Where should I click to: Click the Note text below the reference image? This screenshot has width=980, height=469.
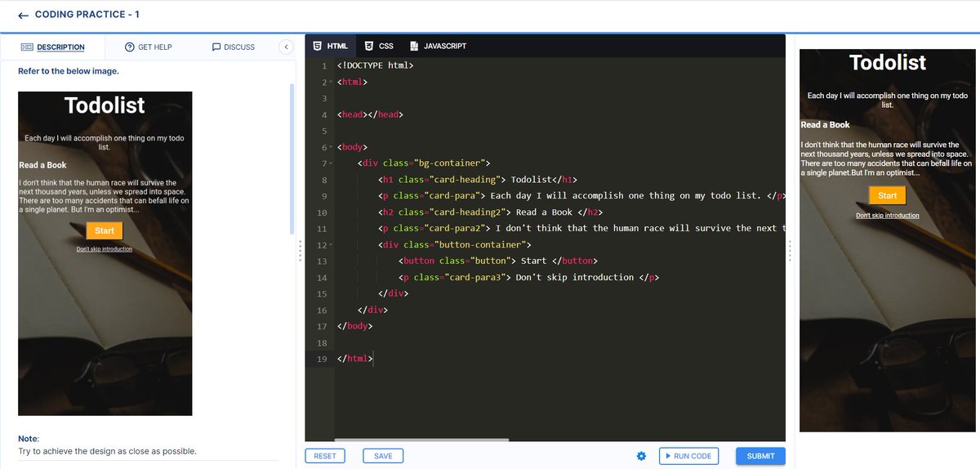point(29,439)
